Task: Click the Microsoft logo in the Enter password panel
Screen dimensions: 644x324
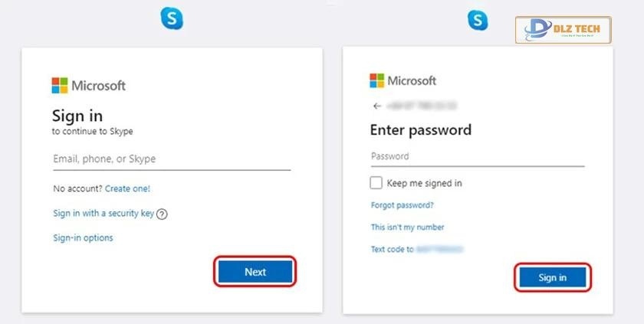Action: pyautogui.click(x=403, y=80)
